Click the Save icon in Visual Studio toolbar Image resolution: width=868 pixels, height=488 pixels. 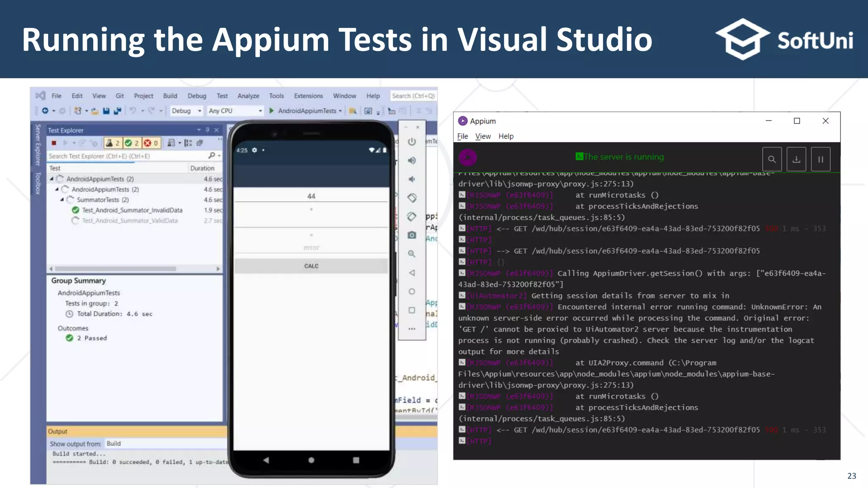(x=106, y=111)
